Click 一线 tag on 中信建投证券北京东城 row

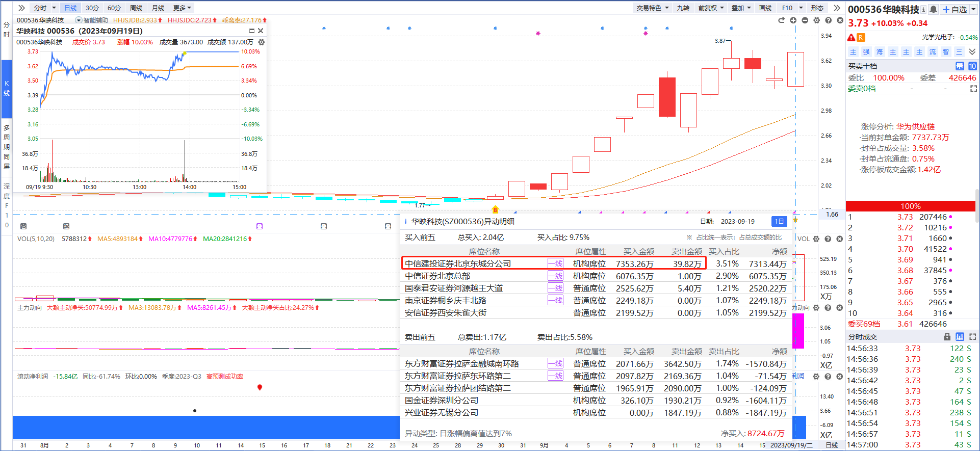pos(555,263)
